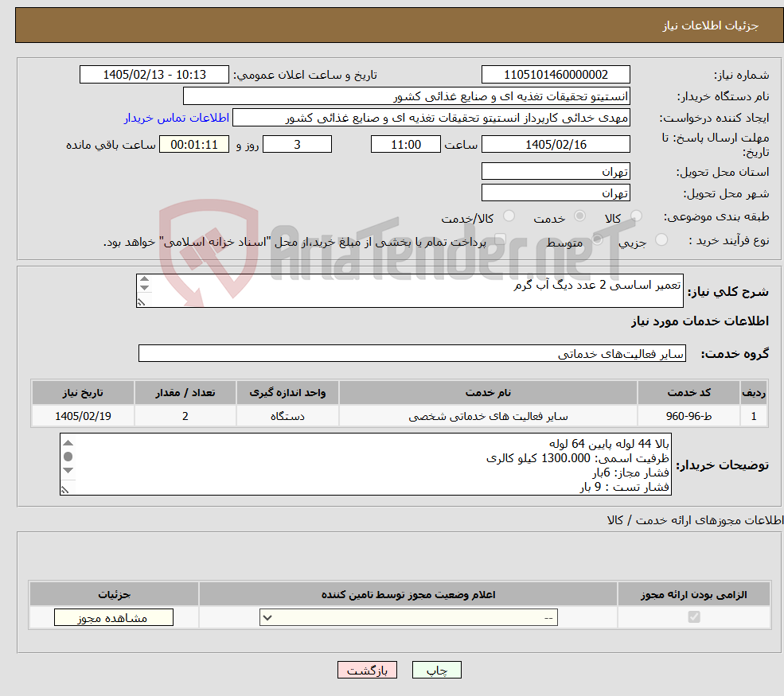Viewport: 784px width, 696px height.
Task: Click request creator name field
Action: [431, 118]
